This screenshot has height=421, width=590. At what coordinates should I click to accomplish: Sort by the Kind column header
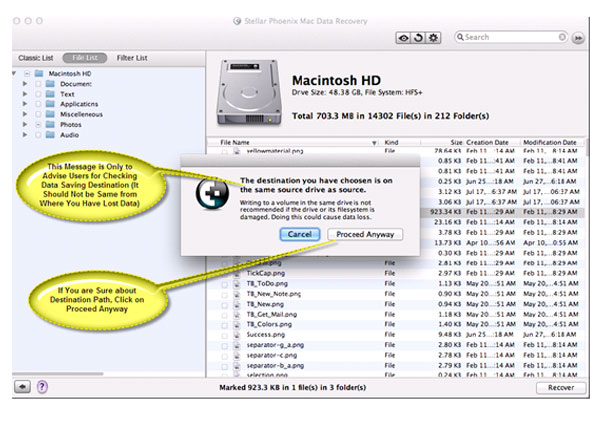[x=391, y=143]
